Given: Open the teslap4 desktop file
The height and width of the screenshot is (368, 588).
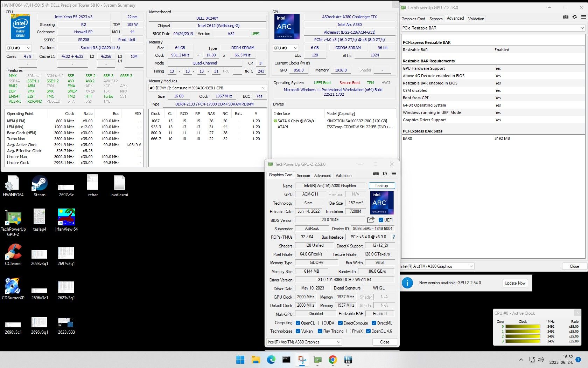Looking at the screenshot, I should pyautogui.click(x=40, y=220).
